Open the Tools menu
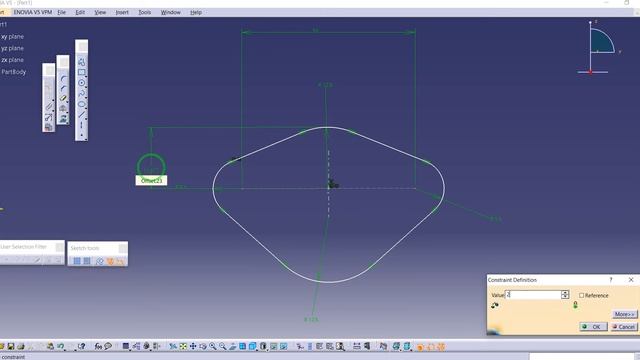 [x=144, y=12]
